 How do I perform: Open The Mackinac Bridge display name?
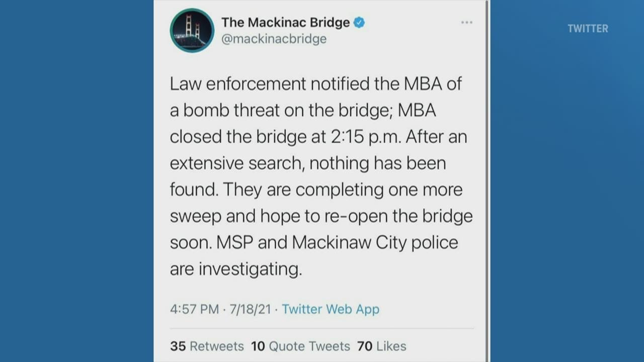pos(285,23)
